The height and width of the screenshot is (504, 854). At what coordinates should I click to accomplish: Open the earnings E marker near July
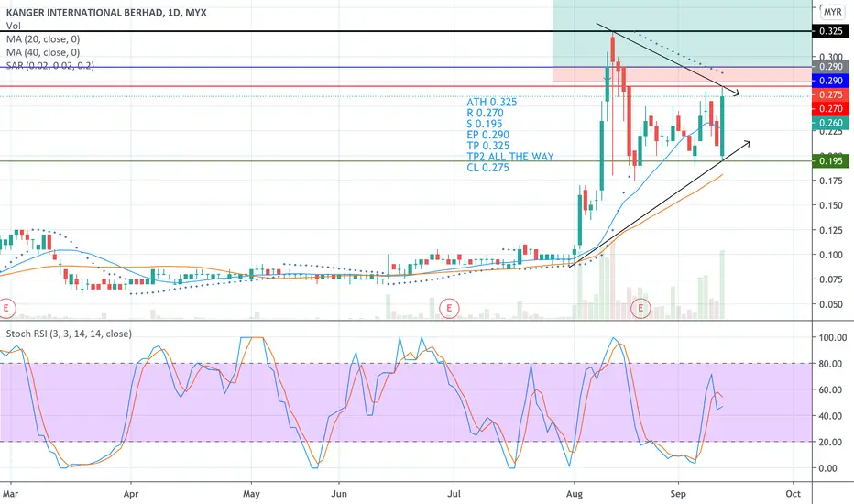[449, 309]
